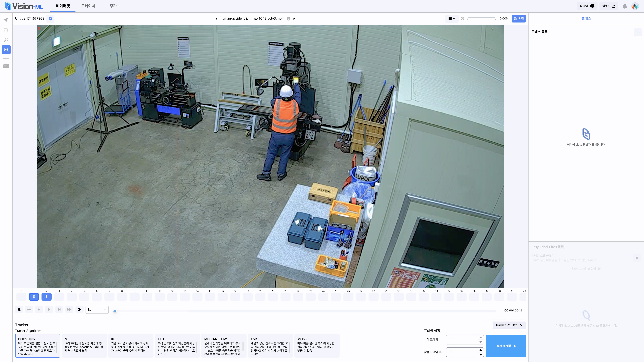Increase the frame count stepper

click(x=480, y=350)
